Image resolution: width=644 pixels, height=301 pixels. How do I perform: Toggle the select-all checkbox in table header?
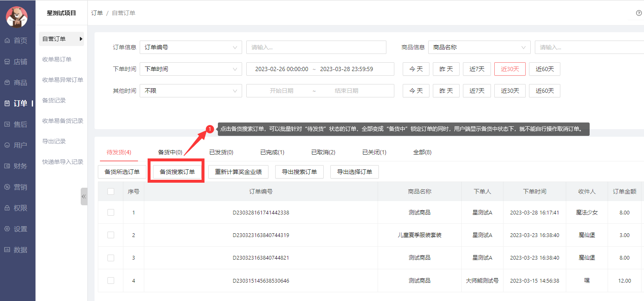(111, 191)
